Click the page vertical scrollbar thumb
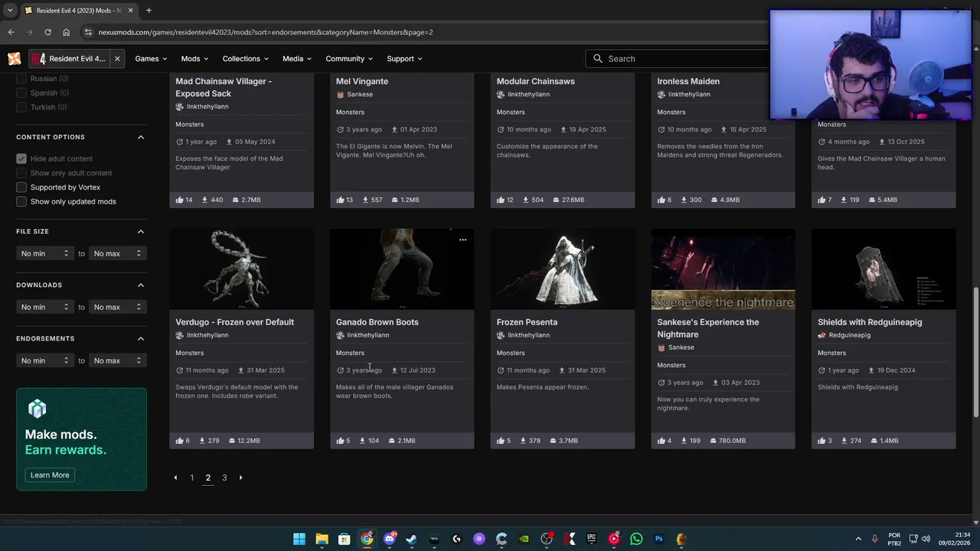 tap(975, 352)
